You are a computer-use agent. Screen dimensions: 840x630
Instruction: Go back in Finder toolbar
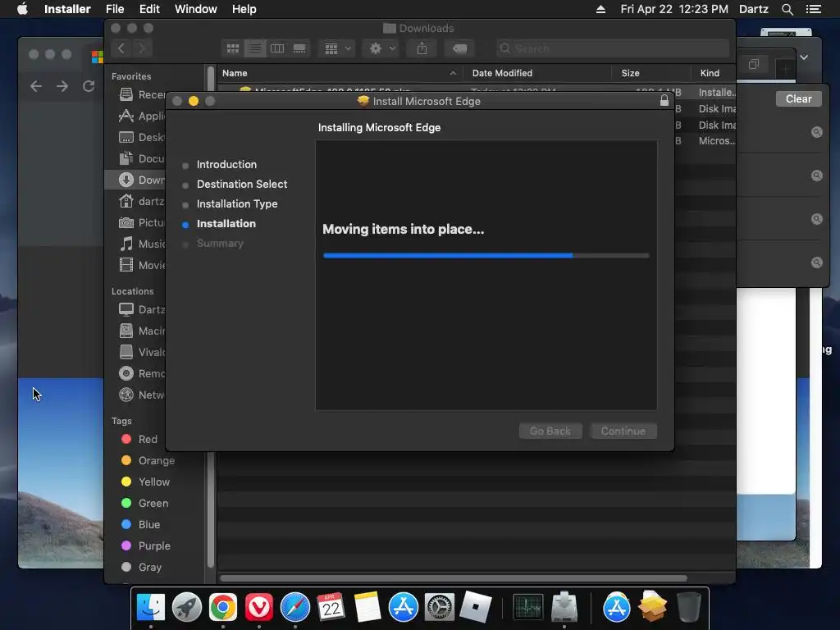point(121,48)
